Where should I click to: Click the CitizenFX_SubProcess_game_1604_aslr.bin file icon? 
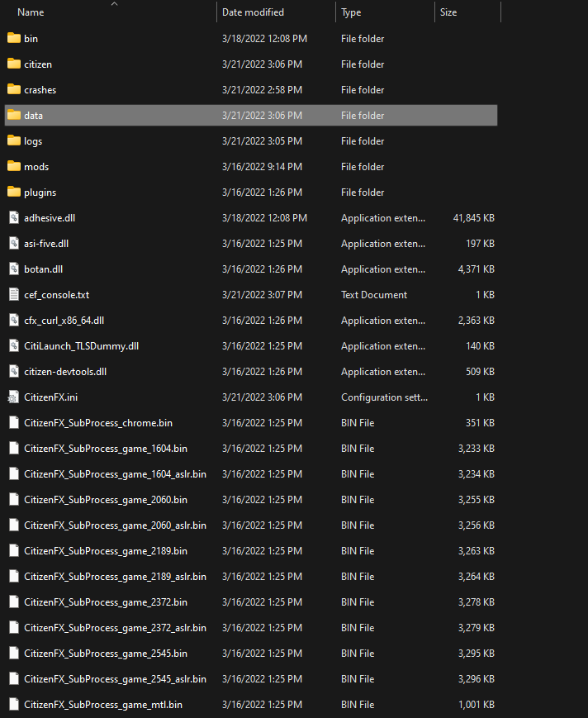14,474
